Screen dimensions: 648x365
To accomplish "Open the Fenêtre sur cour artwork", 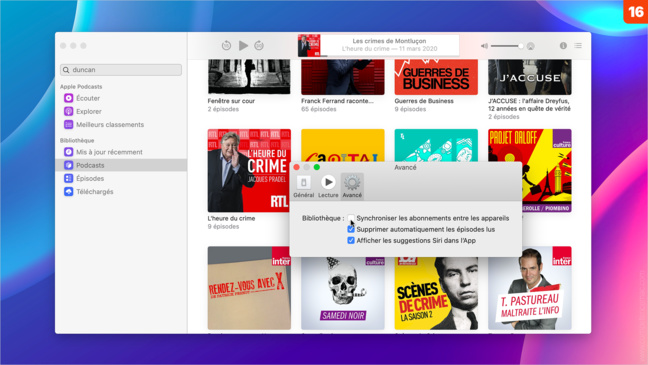I will (249, 77).
